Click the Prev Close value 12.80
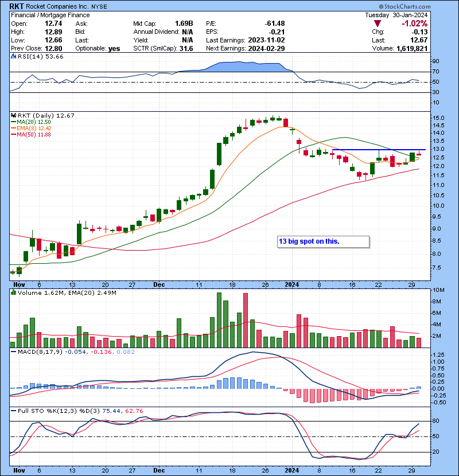The width and height of the screenshot is (459, 476). 53,49
